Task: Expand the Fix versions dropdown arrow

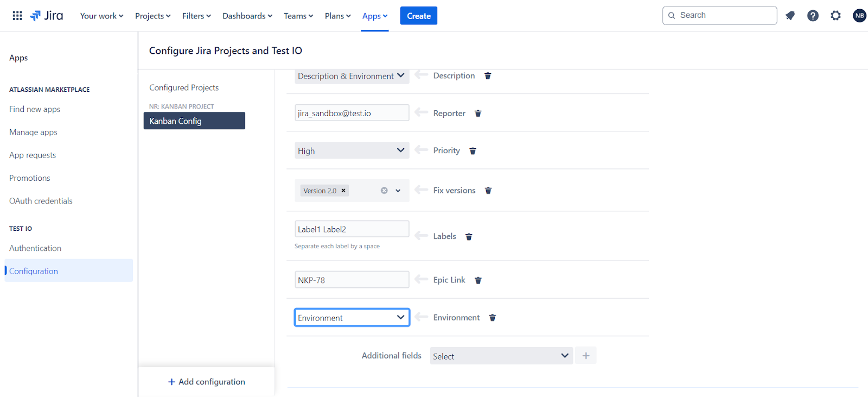Action: pyautogui.click(x=398, y=191)
